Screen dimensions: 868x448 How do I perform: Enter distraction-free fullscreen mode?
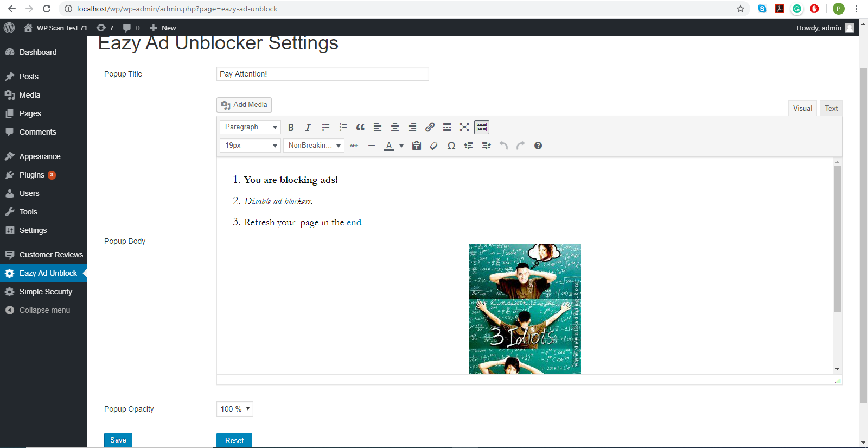[x=464, y=127]
